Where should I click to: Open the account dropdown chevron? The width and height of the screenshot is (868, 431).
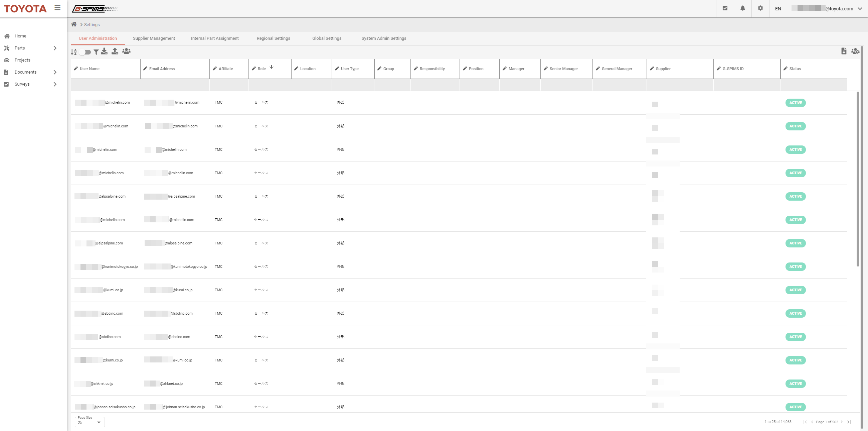tap(860, 9)
